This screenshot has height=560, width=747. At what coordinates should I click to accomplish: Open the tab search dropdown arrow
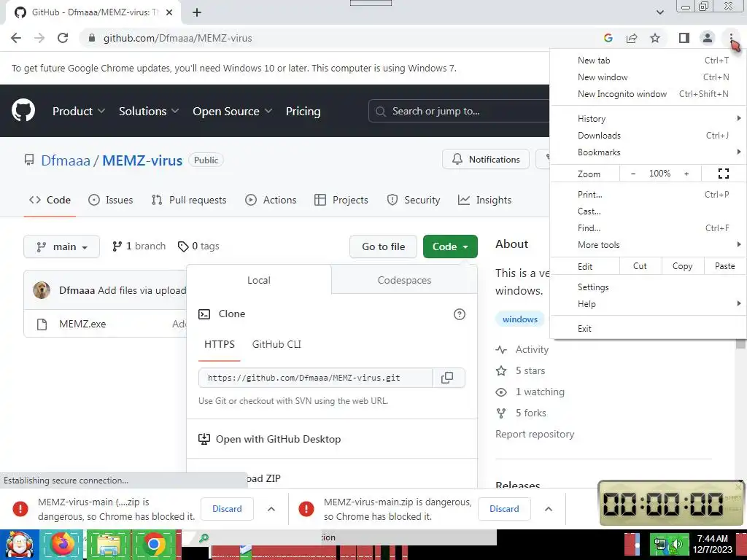click(x=659, y=12)
